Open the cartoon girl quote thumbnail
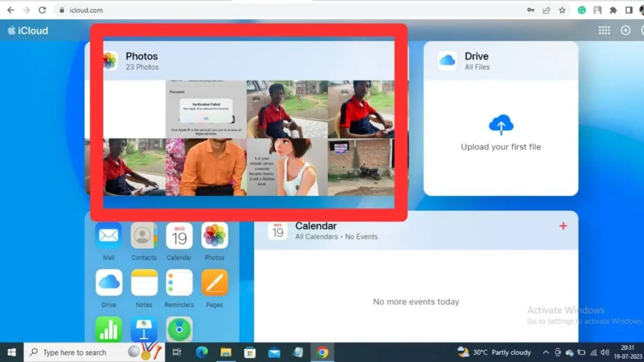The image size is (644, 362). [287, 167]
